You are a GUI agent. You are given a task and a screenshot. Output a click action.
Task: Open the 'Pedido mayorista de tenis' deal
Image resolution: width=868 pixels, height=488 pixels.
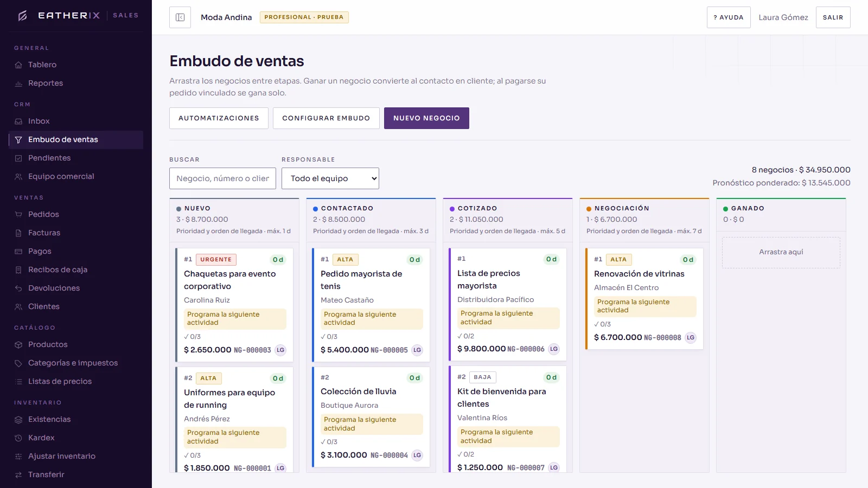(x=371, y=305)
